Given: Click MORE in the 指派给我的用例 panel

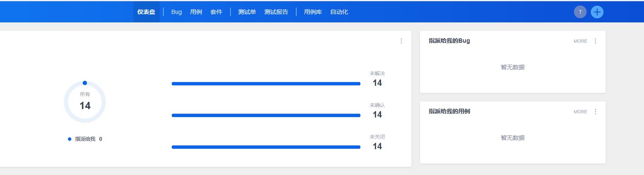Looking at the screenshot, I should coord(580,112).
